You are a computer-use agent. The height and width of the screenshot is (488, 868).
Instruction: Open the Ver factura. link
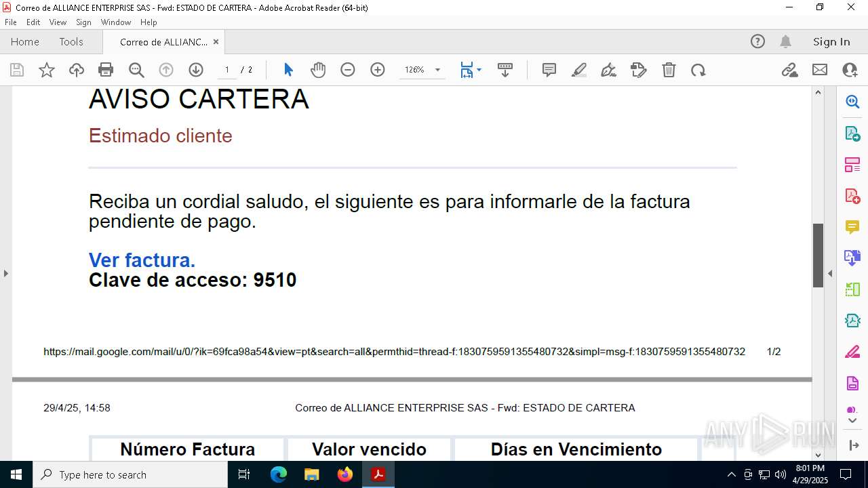[x=142, y=260]
